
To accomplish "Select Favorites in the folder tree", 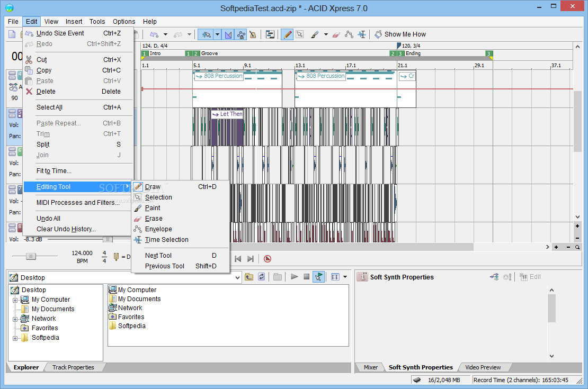I will pos(44,328).
